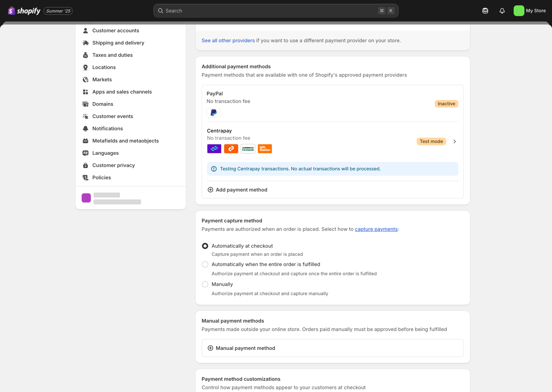Select Automatically at checkout capture
This screenshot has width=552, height=392.
[205, 246]
